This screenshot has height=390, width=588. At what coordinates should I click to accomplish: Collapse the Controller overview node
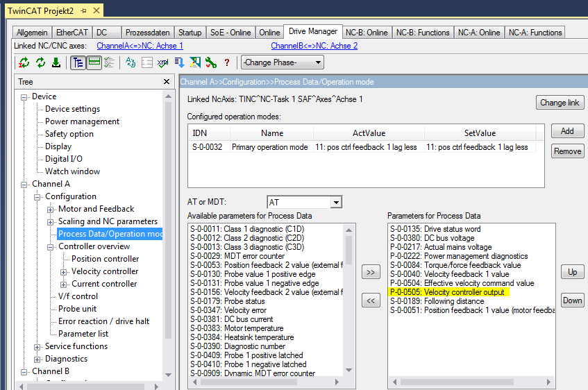point(50,247)
